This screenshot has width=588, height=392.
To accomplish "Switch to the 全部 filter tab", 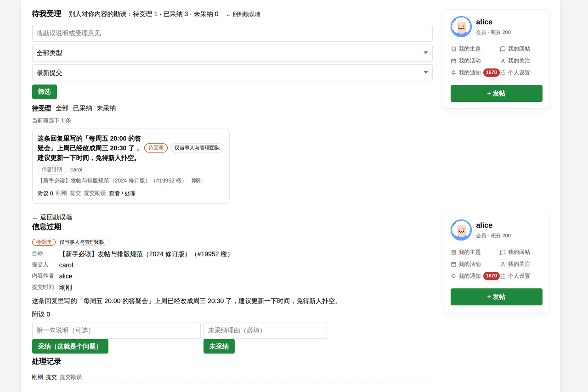I will pyautogui.click(x=62, y=108).
